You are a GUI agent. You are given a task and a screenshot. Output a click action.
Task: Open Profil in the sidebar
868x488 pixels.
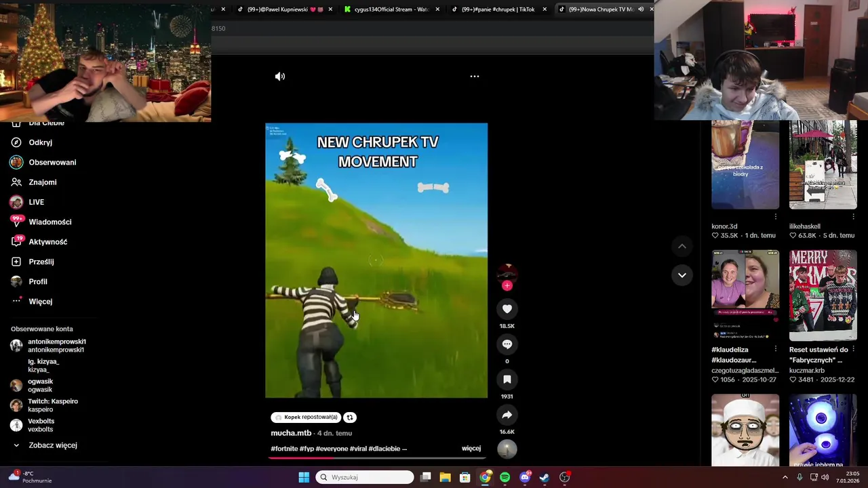[38, 281]
